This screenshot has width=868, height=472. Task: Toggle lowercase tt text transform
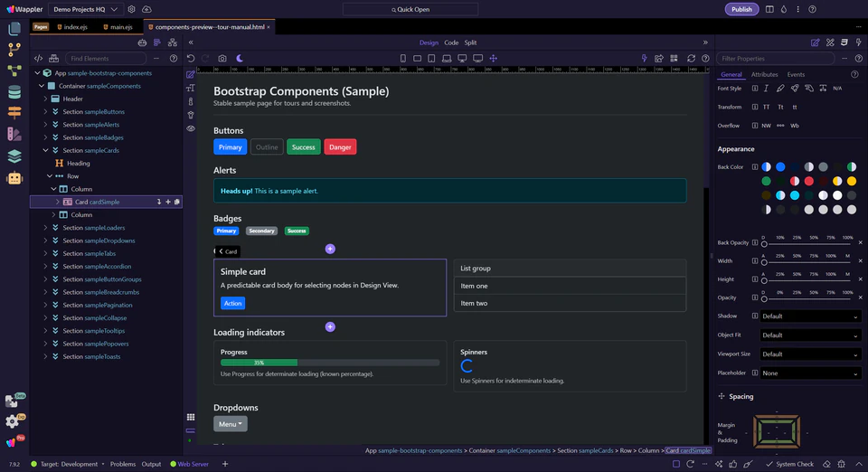click(795, 107)
